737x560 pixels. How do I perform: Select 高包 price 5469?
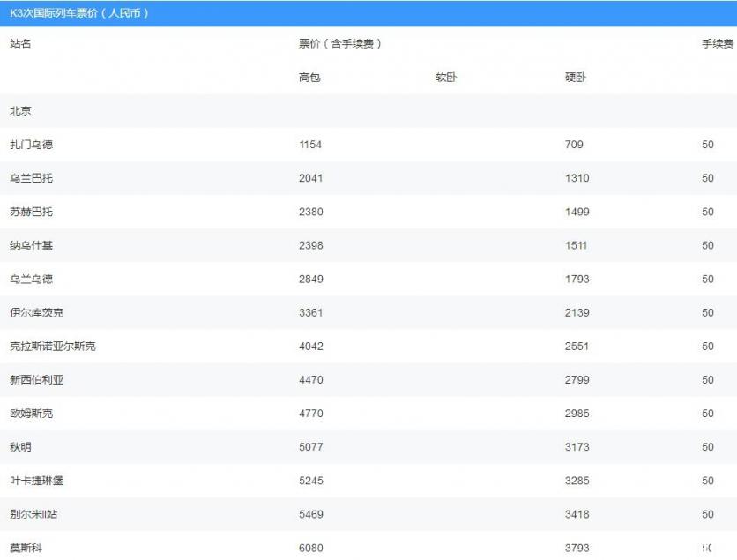pyautogui.click(x=310, y=514)
